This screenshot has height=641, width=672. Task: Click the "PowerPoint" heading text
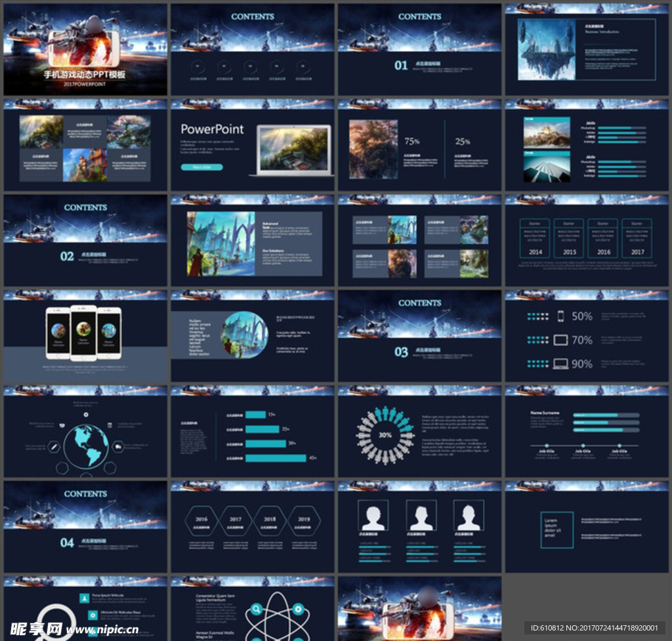[x=212, y=129]
